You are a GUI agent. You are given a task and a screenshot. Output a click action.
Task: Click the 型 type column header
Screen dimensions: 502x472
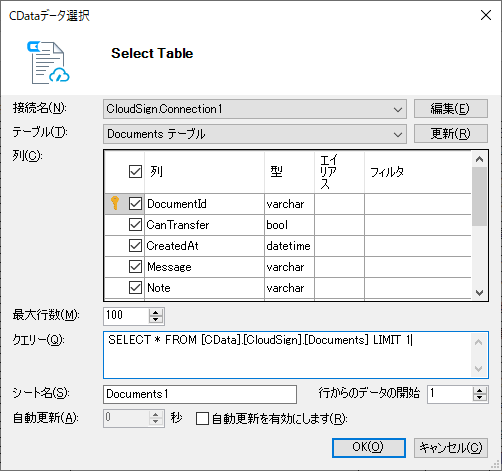pos(289,172)
